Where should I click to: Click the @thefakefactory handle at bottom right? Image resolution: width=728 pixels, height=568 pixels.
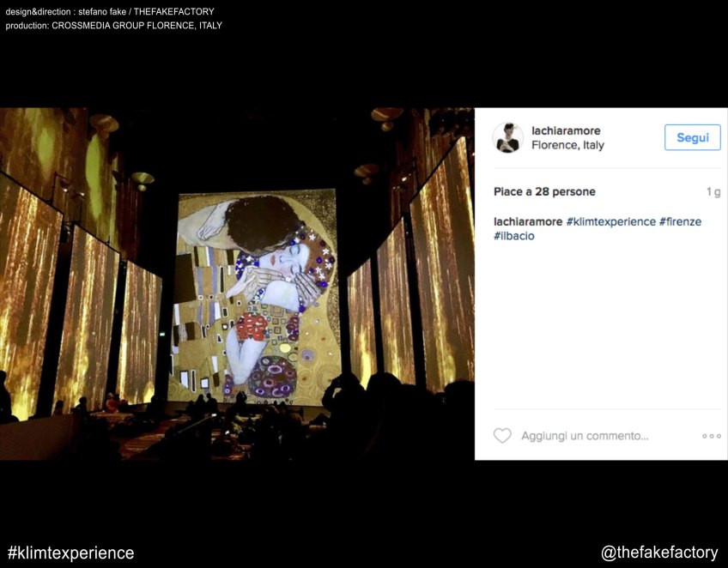[x=658, y=553]
